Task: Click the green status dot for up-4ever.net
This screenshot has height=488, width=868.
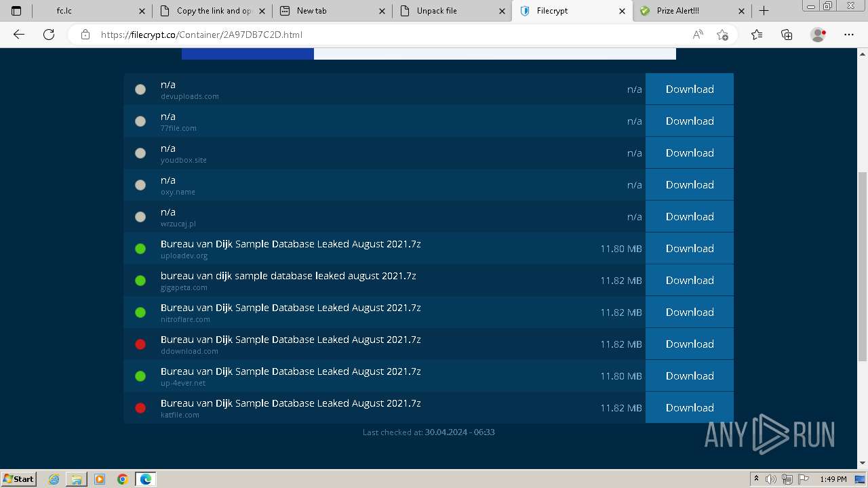Action: tap(140, 376)
